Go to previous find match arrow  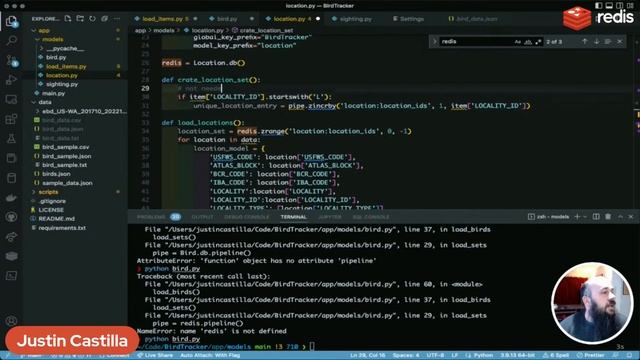coord(584,42)
